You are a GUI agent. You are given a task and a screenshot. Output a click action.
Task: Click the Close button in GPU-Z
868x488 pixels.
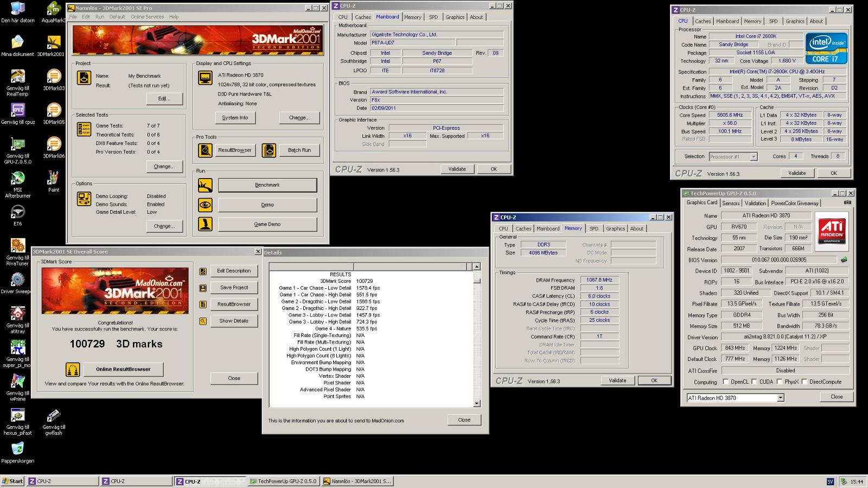click(x=837, y=397)
